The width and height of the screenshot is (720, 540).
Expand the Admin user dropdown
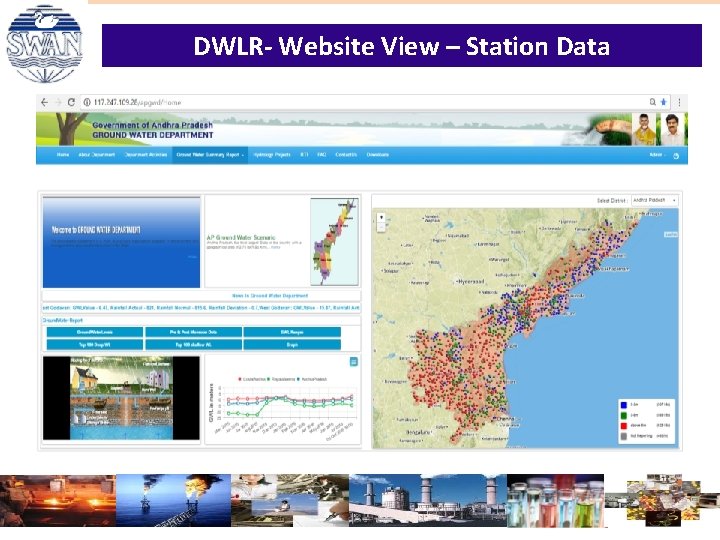click(x=657, y=155)
